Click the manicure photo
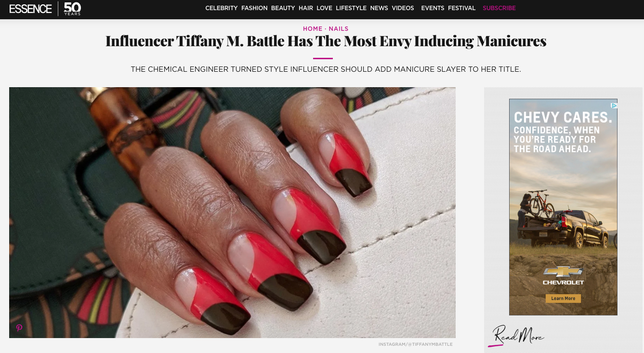This screenshot has width=644, height=353. [232, 212]
